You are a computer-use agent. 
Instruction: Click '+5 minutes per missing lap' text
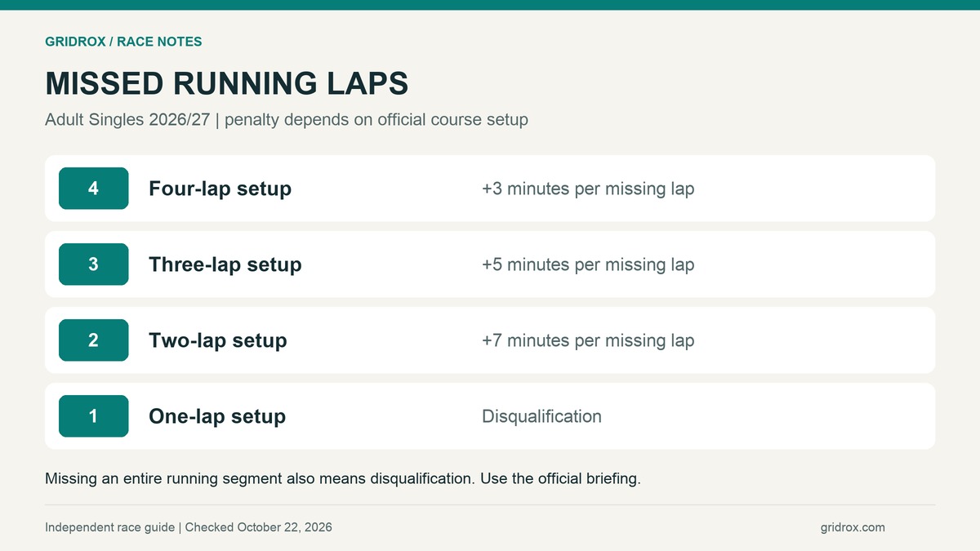[588, 264]
